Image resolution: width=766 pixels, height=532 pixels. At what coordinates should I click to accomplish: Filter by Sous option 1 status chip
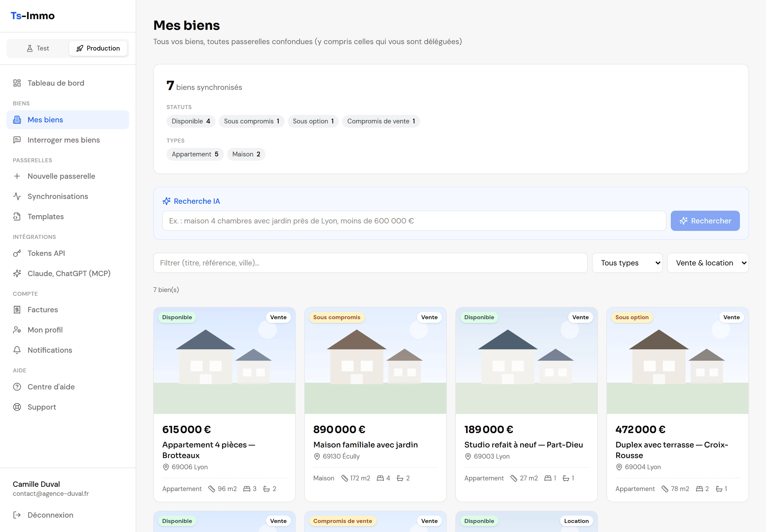pos(313,121)
